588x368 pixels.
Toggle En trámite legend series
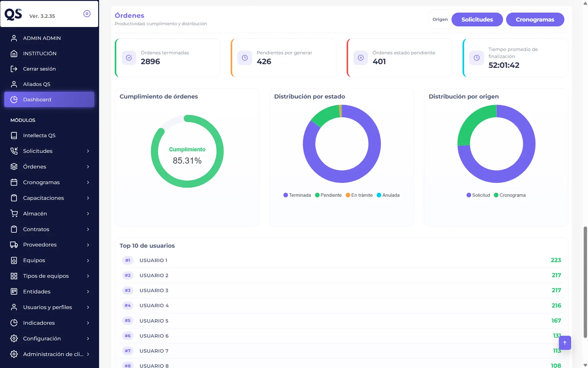click(359, 195)
